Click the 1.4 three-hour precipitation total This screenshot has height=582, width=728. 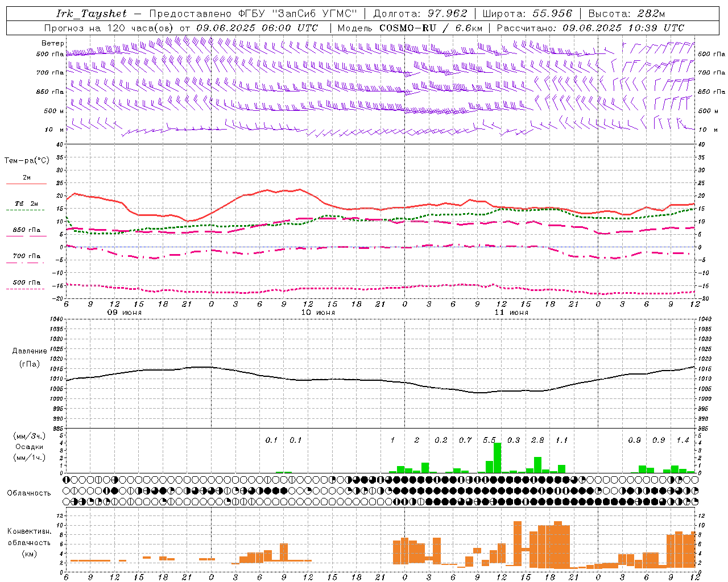point(682,440)
